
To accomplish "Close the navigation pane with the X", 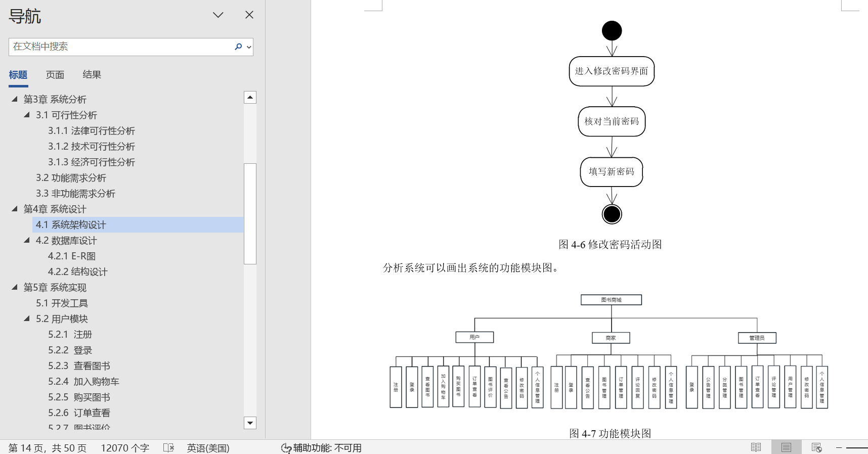I will pos(249,15).
